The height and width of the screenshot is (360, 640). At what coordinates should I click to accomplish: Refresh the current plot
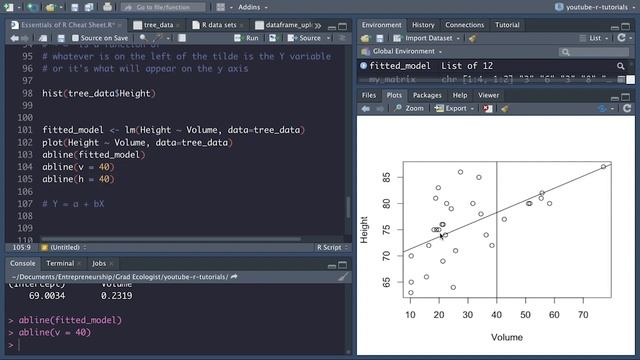(627, 108)
